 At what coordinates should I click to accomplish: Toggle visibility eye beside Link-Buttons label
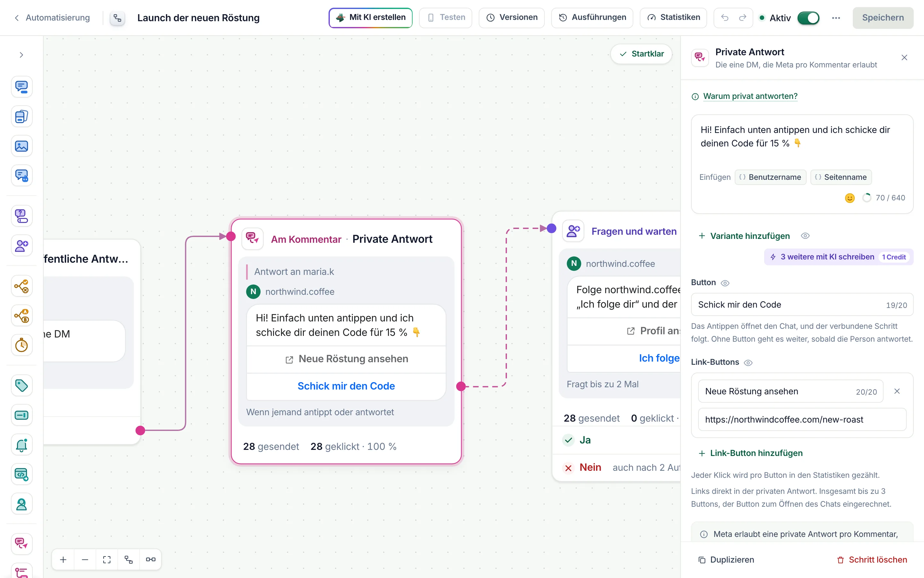tap(749, 363)
